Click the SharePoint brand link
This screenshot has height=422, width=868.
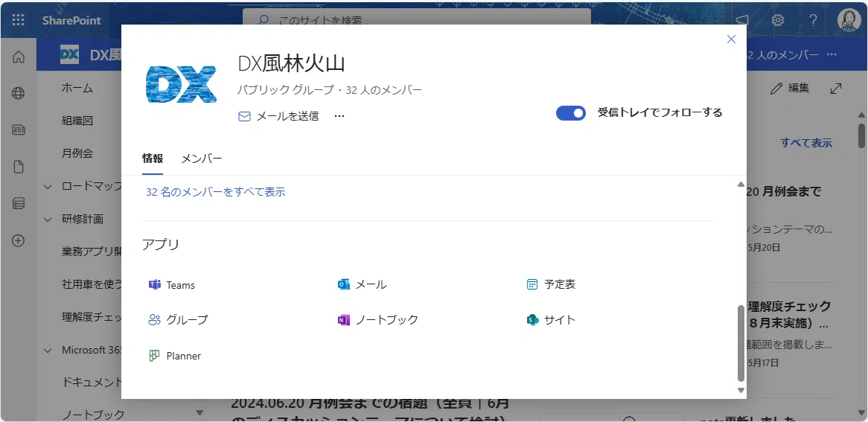(x=71, y=21)
